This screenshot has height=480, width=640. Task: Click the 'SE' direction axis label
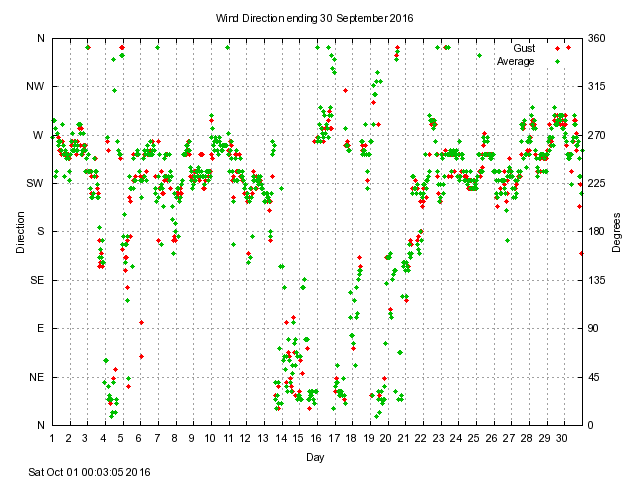point(37,280)
